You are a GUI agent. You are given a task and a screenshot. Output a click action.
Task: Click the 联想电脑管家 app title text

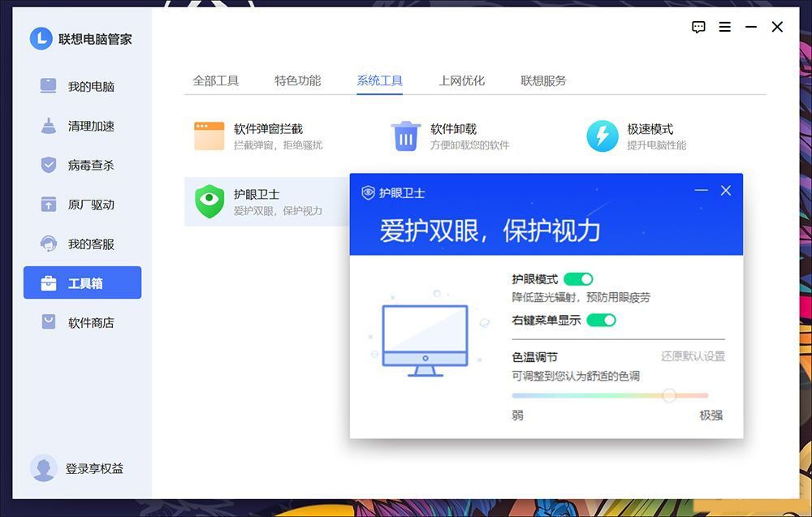(95, 39)
